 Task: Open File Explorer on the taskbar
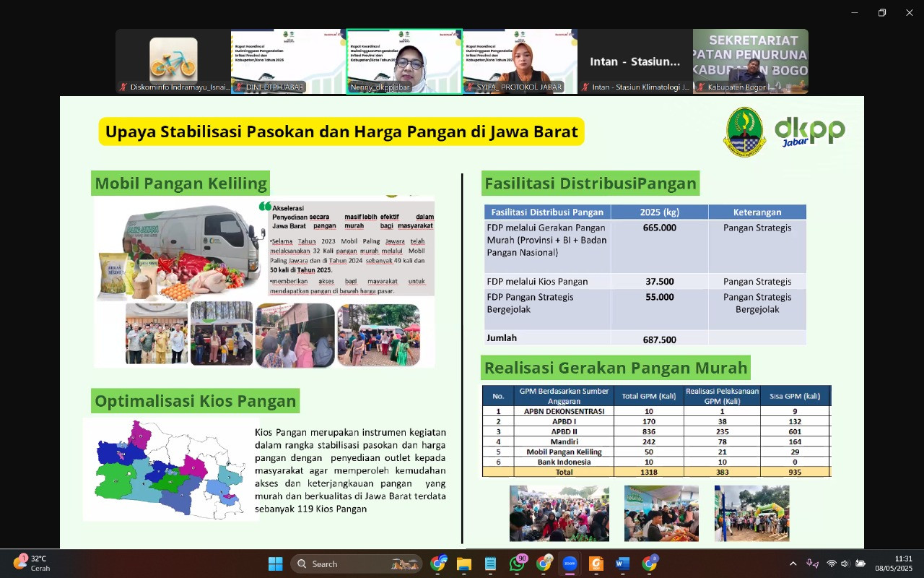(x=463, y=564)
